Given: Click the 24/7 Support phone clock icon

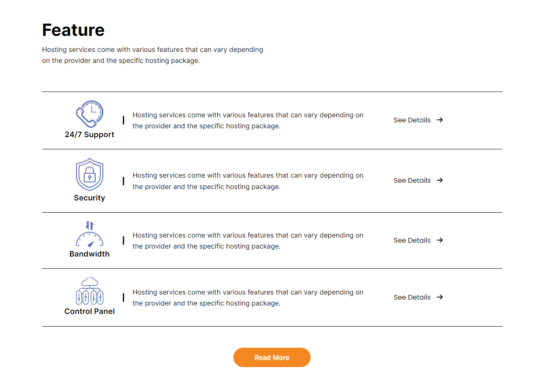Looking at the screenshot, I should click(89, 114).
